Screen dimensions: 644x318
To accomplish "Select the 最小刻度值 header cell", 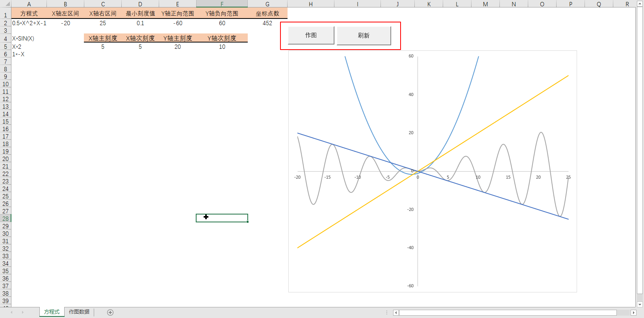I will (140, 13).
